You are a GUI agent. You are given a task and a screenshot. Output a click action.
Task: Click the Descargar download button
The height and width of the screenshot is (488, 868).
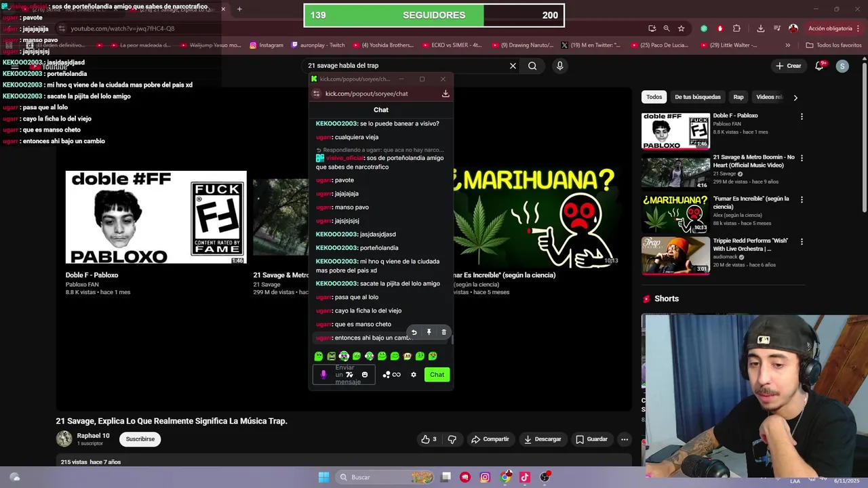(x=542, y=439)
